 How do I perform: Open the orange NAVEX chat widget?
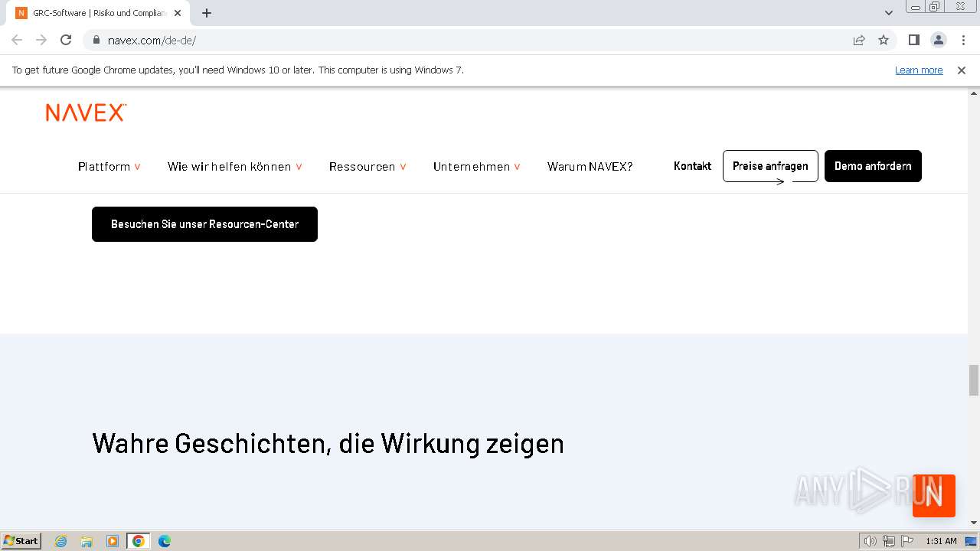coord(934,496)
